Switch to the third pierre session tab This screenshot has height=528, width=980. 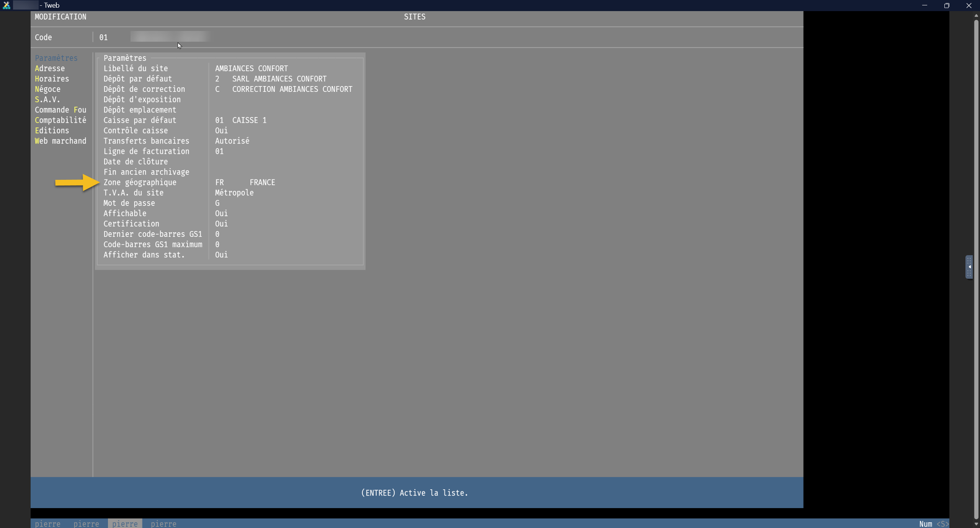125,523
